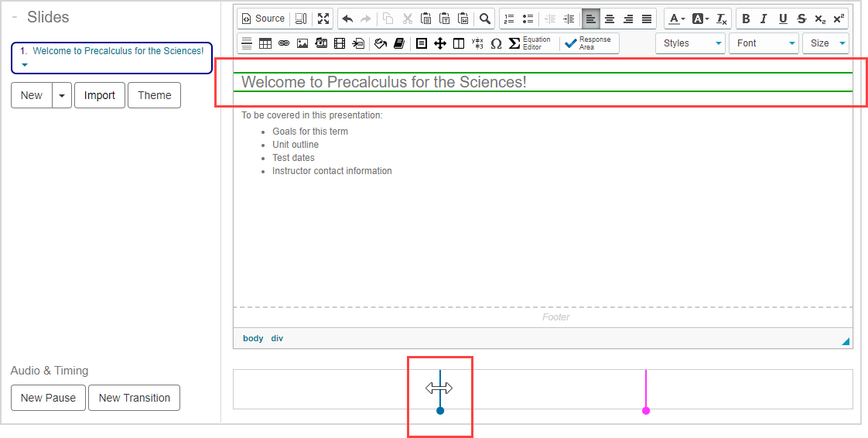Viewport: 868px width, 438px height.
Task: Maximize the editor with the fullscreen icon
Action: pyautogui.click(x=323, y=19)
